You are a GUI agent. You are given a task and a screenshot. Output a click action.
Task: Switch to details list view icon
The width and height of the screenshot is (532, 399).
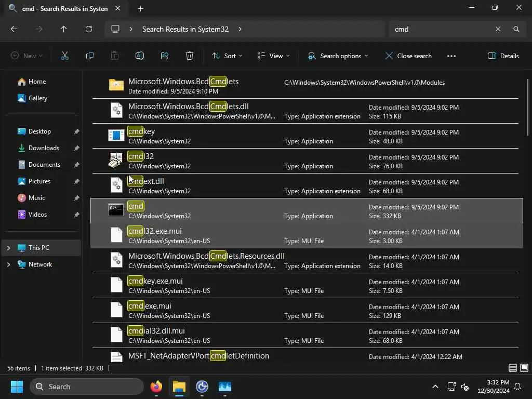[x=513, y=368]
